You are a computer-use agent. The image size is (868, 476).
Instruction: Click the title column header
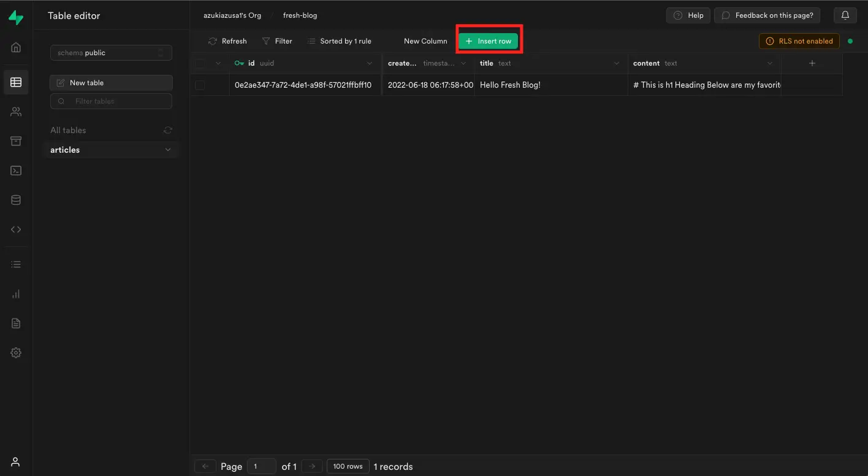[x=551, y=63]
